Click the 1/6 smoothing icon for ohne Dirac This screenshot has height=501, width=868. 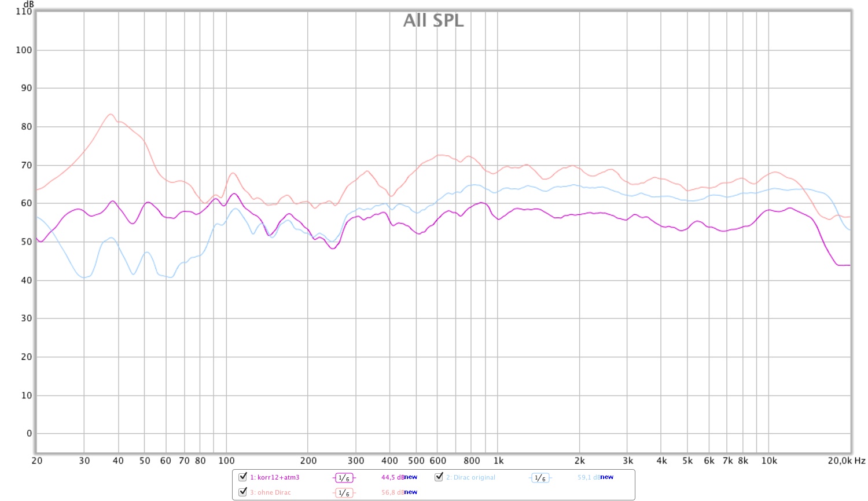pos(344,493)
